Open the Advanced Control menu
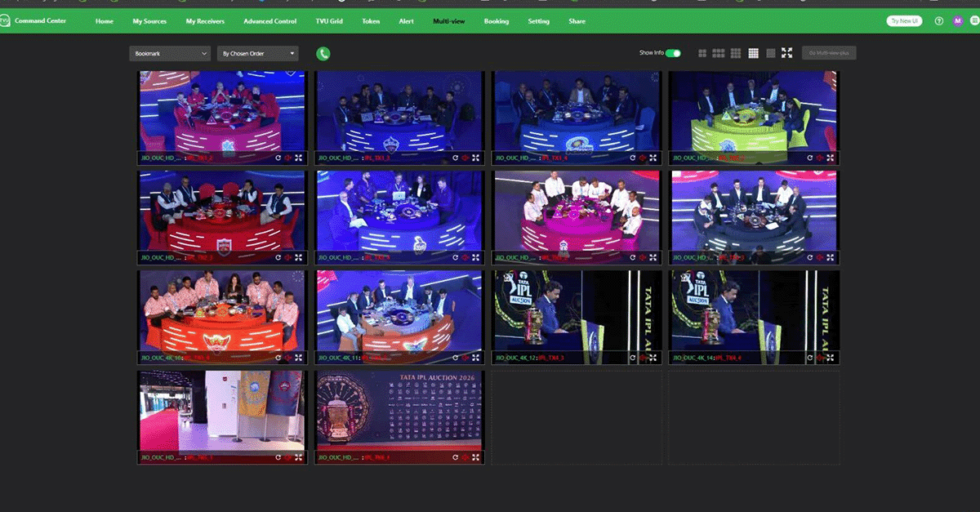This screenshot has height=512, width=980. point(270,21)
